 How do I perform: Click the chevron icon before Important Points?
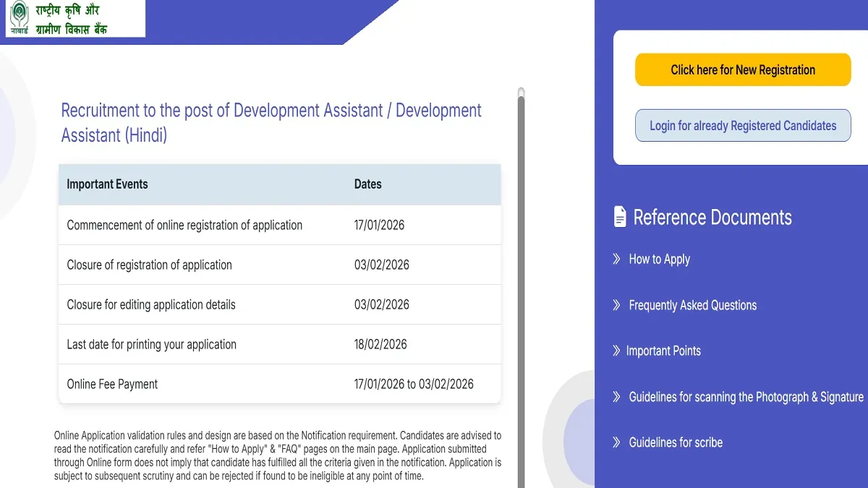(616, 351)
